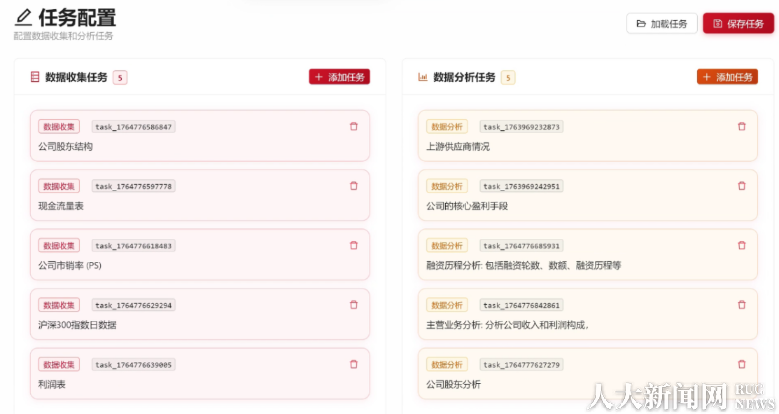Click 加载任务 button to load tasks
The width and height of the screenshot is (779, 414).
(x=662, y=23)
